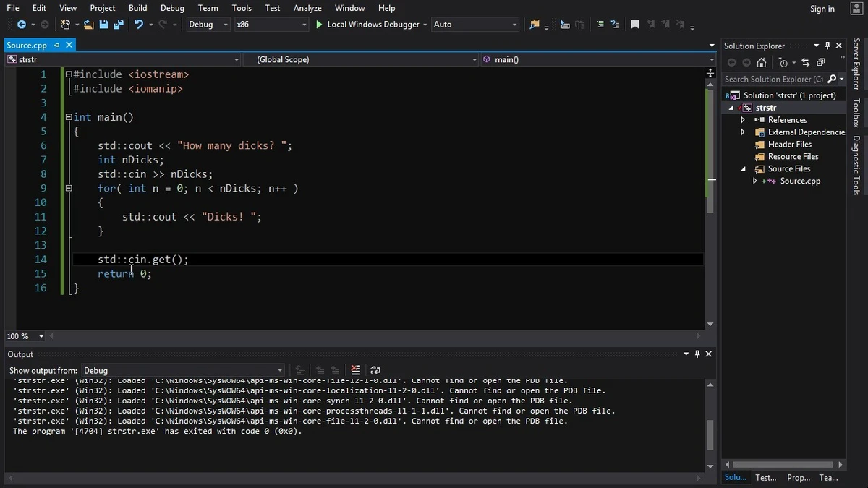
Task: Click the Open File folder icon
Action: (x=88, y=25)
